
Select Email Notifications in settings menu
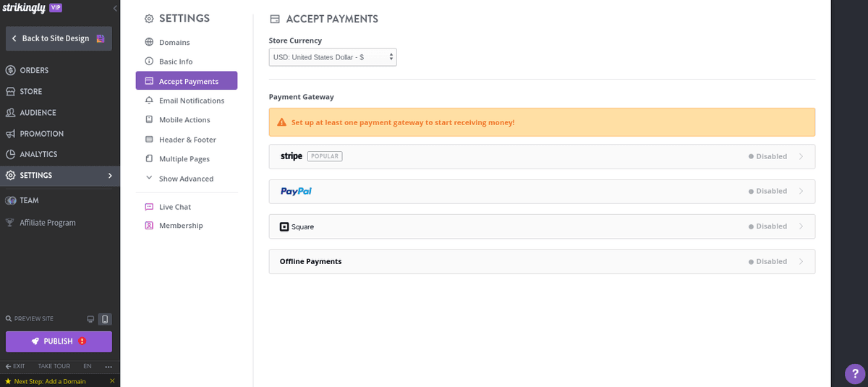(191, 101)
